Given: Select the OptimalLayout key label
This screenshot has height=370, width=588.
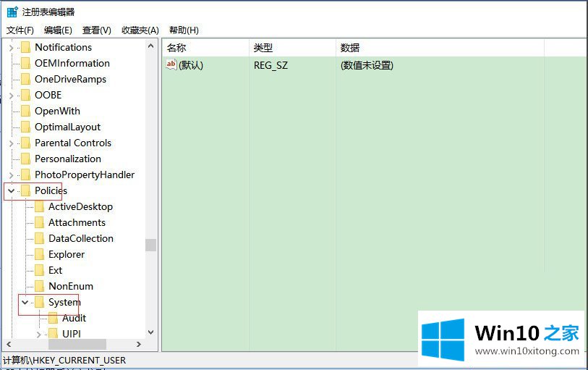Looking at the screenshot, I should click(67, 127).
